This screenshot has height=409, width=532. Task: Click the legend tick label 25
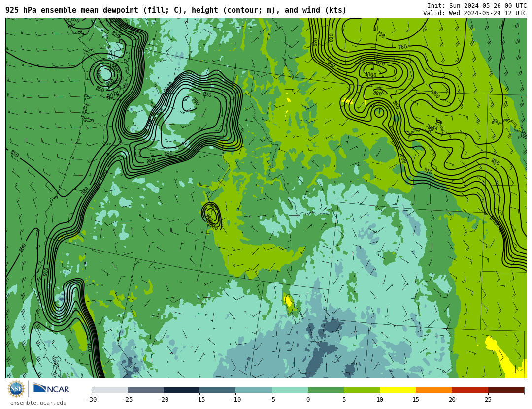pyautogui.click(x=488, y=400)
